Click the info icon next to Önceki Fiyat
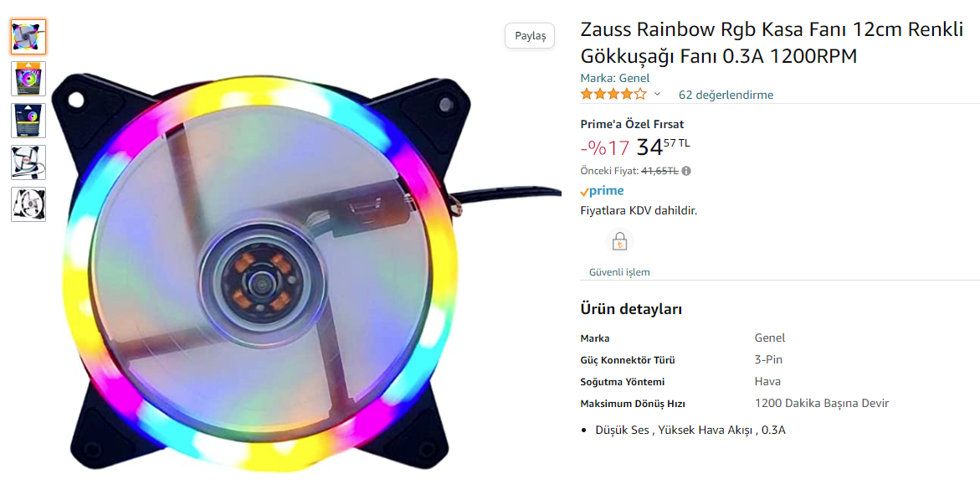980x495 pixels. (x=686, y=171)
